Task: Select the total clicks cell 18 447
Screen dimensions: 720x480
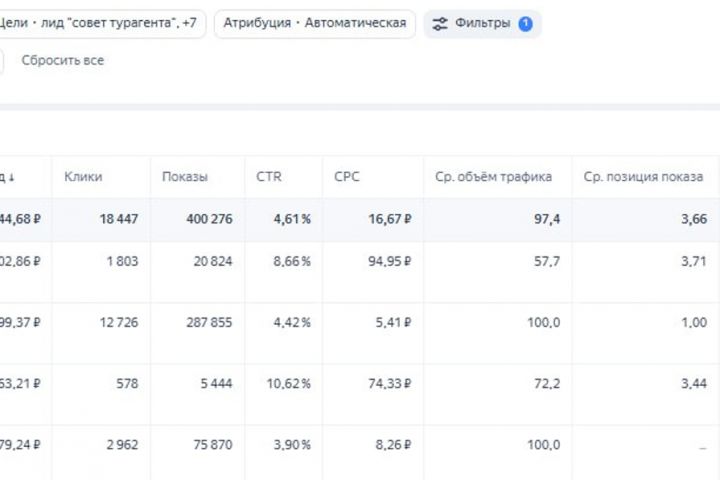Action: pos(116,219)
